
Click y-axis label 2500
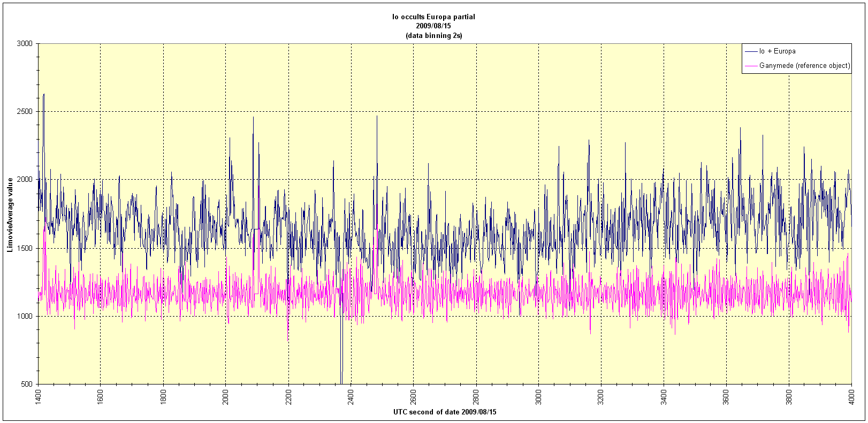[x=25, y=111]
